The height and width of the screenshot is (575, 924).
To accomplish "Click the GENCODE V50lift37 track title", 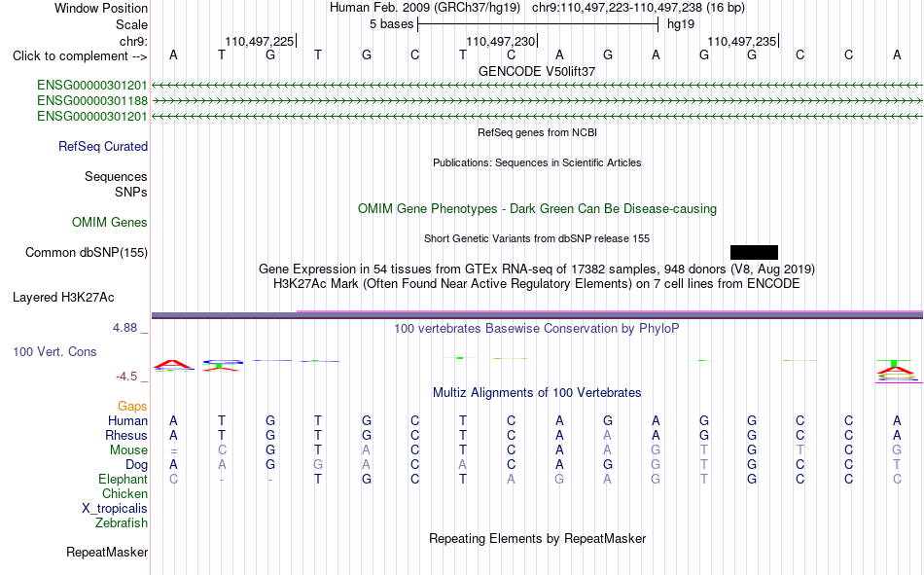I will pyautogui.click(x=537, y=71).
